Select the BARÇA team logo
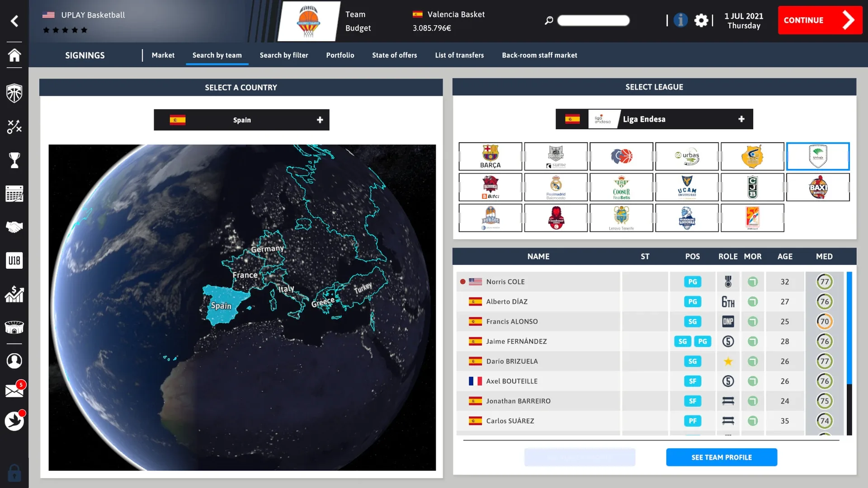Image resolution: width=868 pixels, height=488 pixels. pos(490,156)
